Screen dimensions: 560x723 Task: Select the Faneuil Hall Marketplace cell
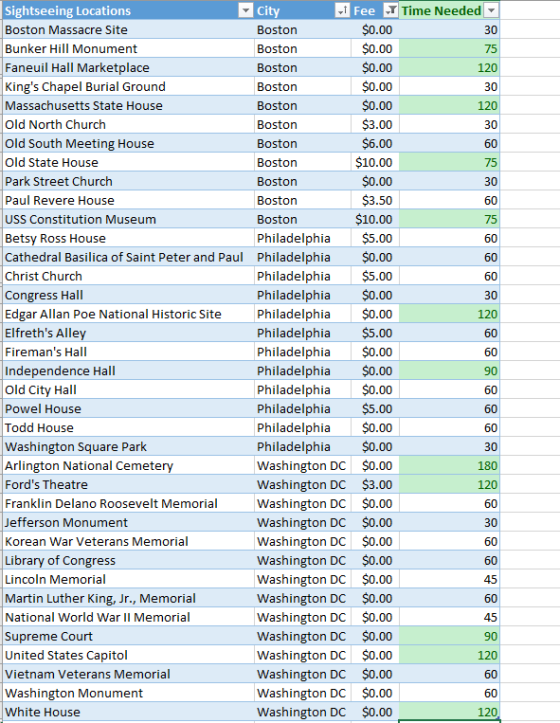click(128, 67)
